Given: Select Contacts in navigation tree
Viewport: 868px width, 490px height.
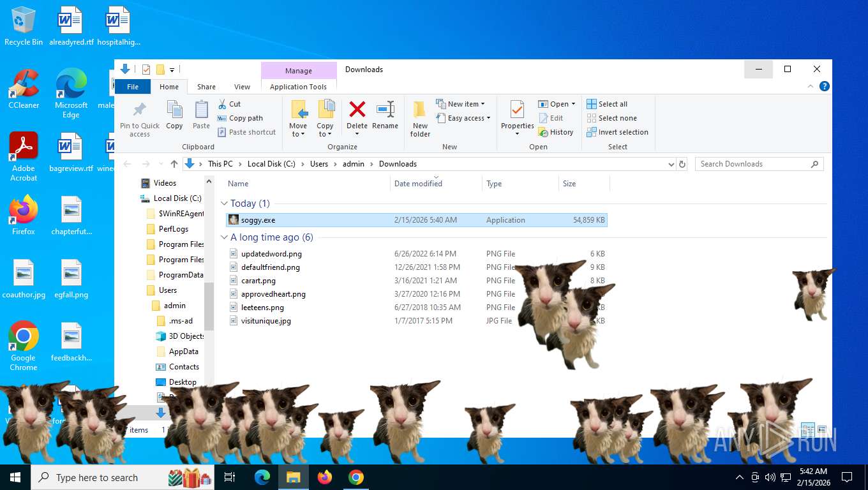Looking at the screenshot, I should [184, 367].
